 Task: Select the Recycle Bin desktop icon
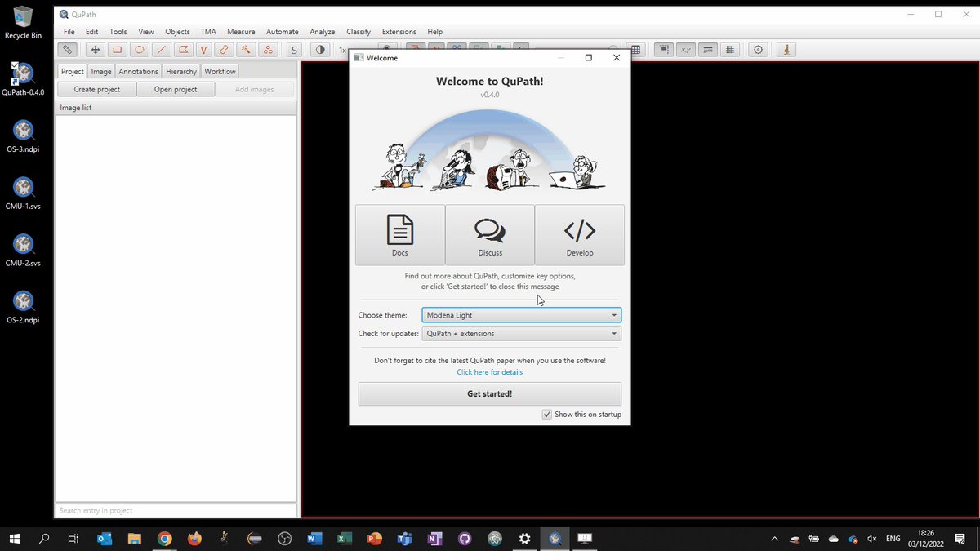(24, 23)
